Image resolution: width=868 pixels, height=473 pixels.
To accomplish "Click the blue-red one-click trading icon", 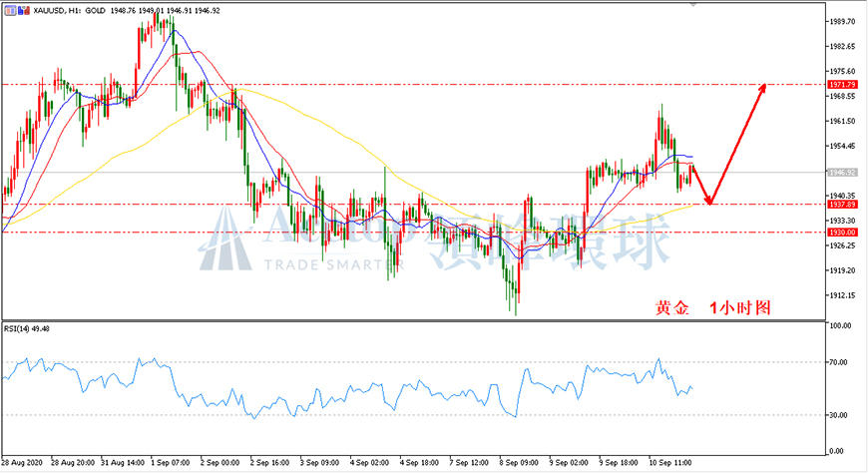I will point(24,11).
